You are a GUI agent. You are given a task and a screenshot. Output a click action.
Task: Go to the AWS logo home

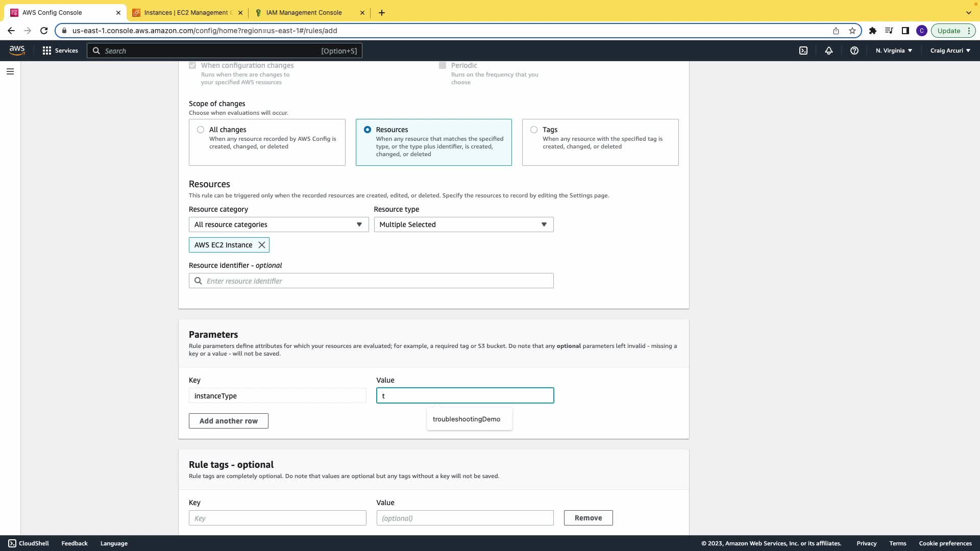click(x=17, y=50)
